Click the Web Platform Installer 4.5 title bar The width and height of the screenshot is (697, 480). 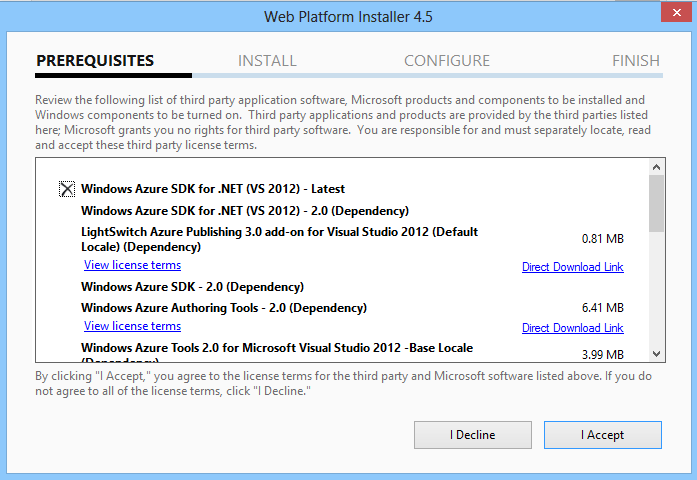(348, 17)
